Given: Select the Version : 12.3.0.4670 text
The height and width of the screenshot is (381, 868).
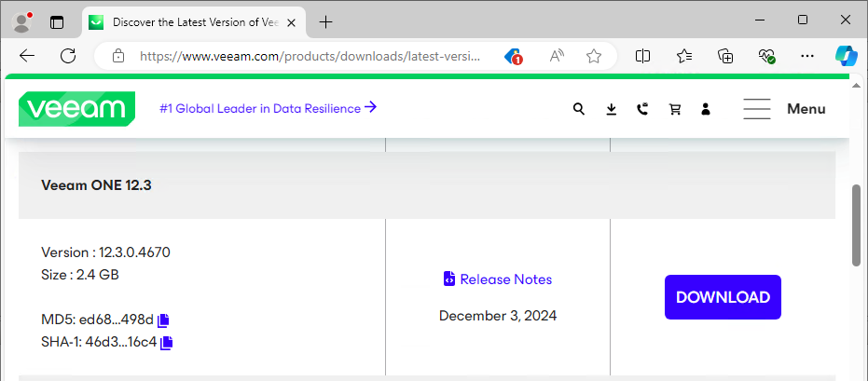Looking at the screenshot, I should point(105,252).
